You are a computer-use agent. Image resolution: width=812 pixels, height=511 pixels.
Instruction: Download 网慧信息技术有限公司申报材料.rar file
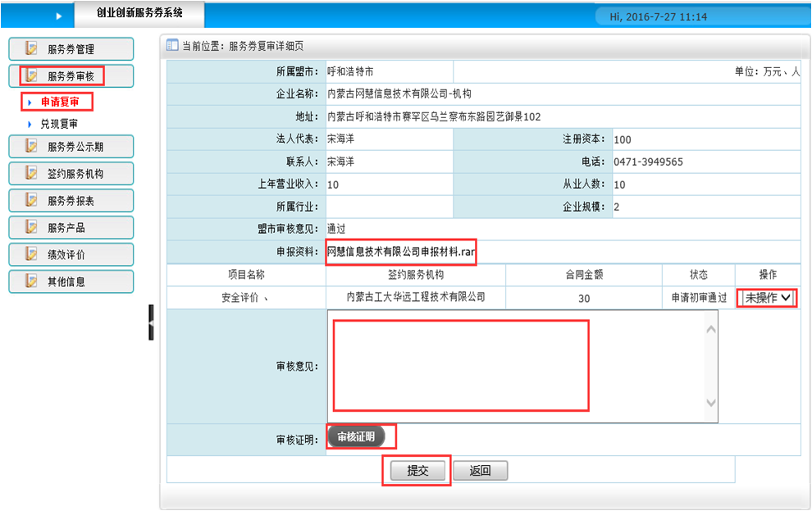[401, 252]
